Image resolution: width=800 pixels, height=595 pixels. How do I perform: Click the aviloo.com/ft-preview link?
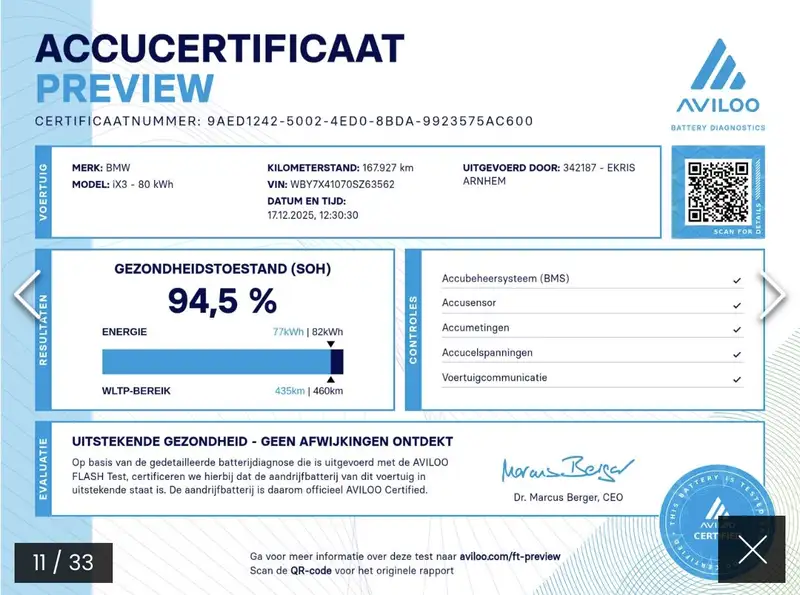coord(518,556)
